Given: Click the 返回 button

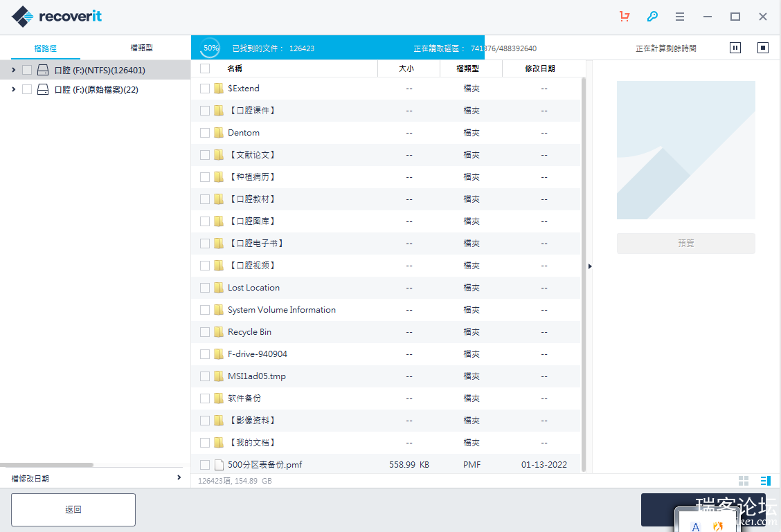Looking at the screenshot, I should (x=73, y=510).
